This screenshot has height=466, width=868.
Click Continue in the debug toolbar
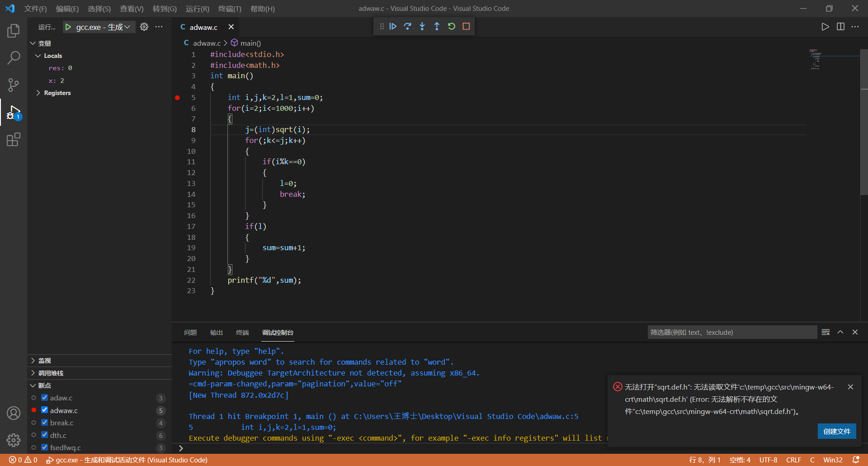(x=393, y=26)
